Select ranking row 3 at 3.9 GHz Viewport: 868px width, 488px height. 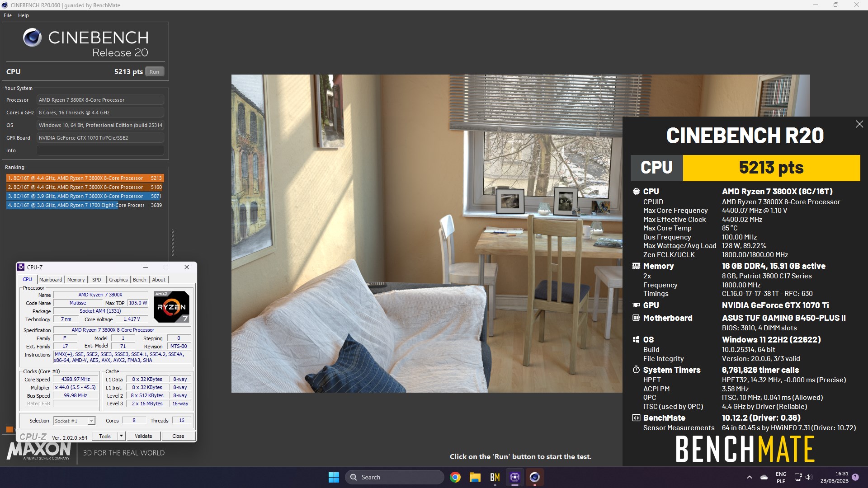85,196
